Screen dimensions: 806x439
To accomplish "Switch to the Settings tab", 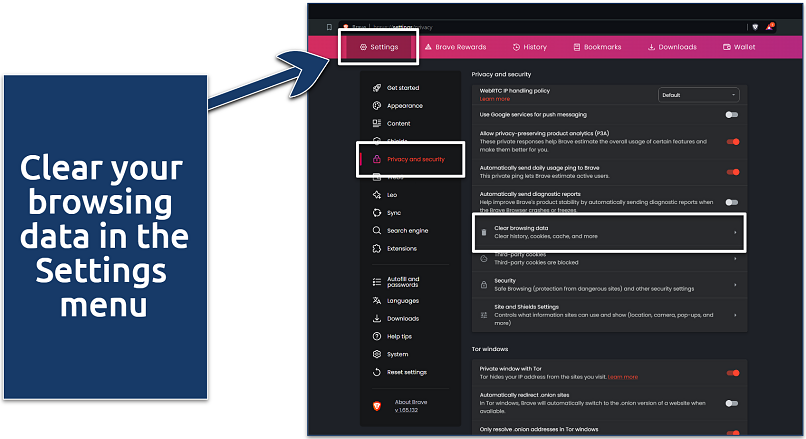I will coord(378,47).
